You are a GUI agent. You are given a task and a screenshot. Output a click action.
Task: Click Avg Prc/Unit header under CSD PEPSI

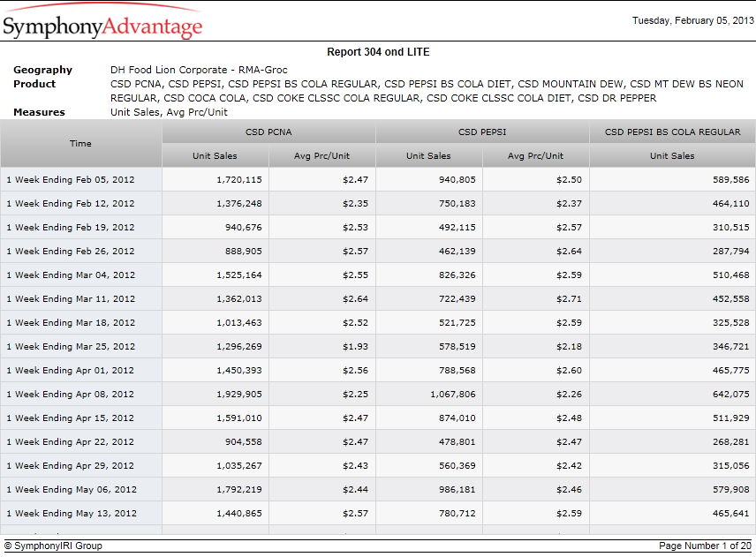(536, 155)
